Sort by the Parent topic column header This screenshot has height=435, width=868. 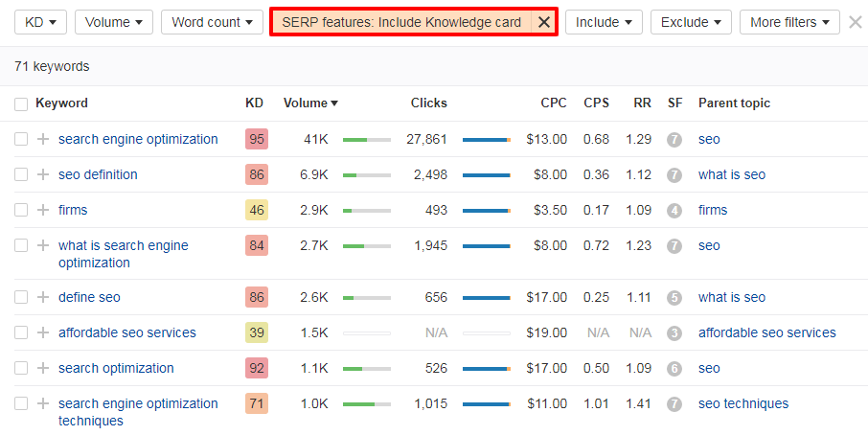tap(734, 103)
